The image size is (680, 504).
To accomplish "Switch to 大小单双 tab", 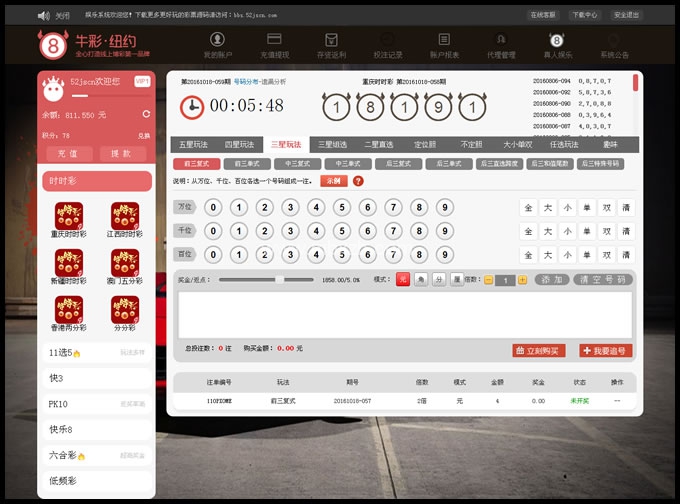I will [x=518, y=144].
